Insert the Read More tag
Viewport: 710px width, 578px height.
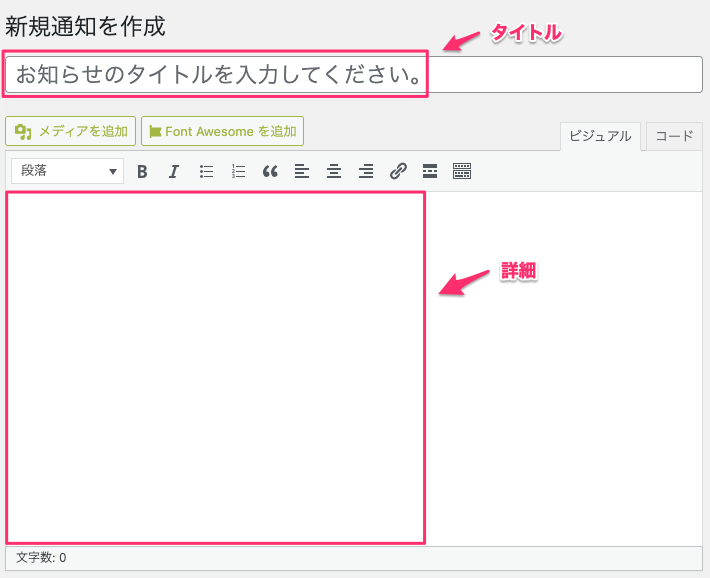coord(429,171)
